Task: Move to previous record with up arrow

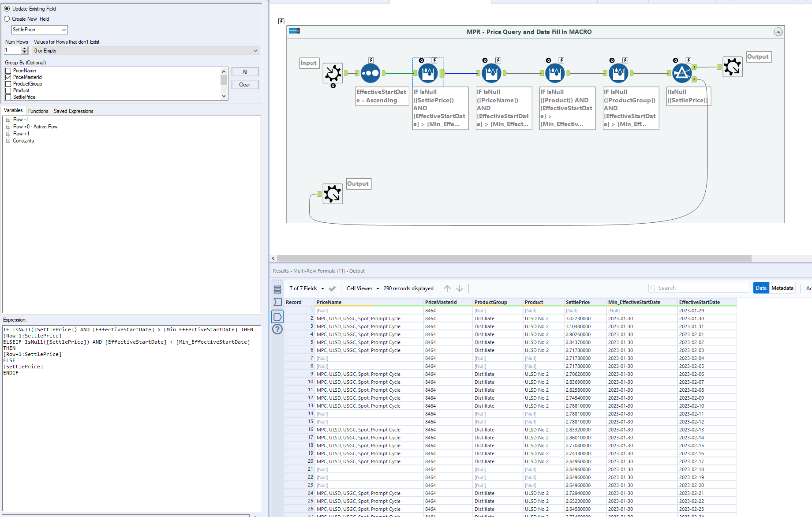Action: [447, 288]
